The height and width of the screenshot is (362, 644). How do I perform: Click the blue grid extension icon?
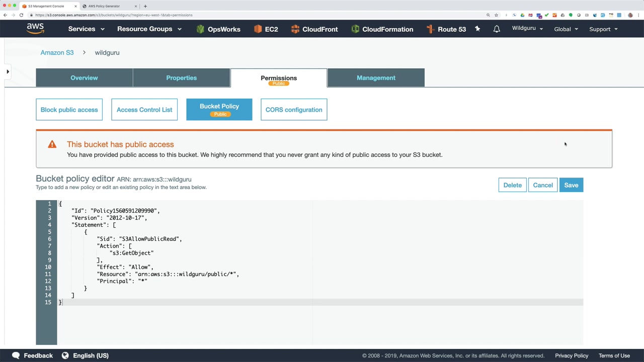tap(619, 15)
